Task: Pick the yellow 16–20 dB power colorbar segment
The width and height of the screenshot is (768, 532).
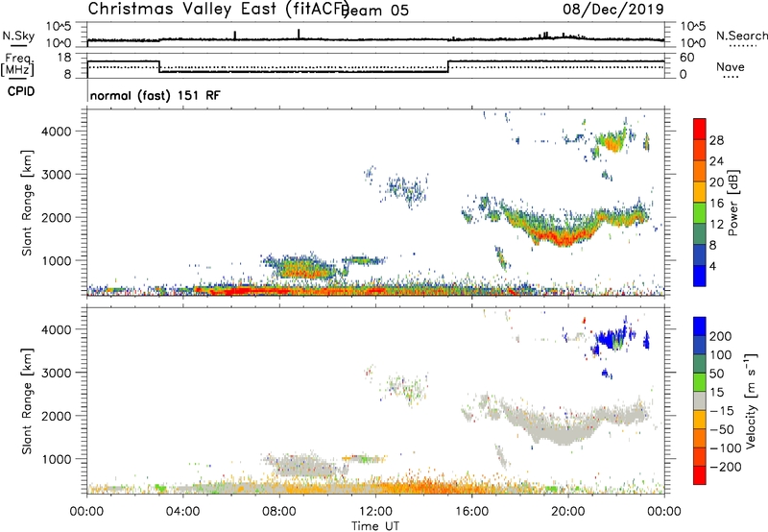Action: coord(700,192)
